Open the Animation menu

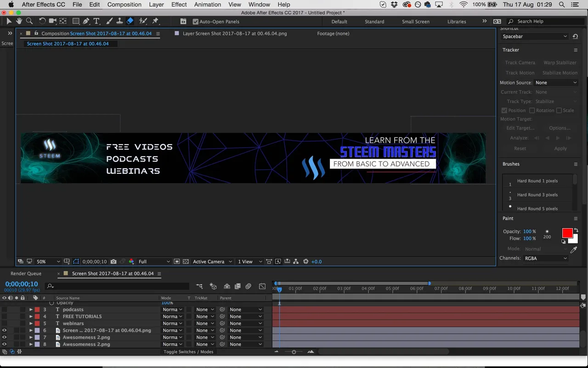point(208,5)
